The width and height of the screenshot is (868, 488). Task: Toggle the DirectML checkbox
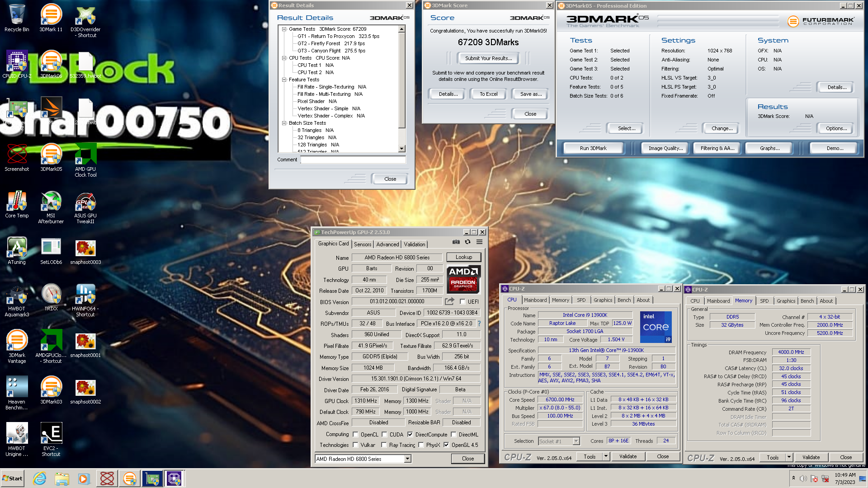[x=453, y=435]
